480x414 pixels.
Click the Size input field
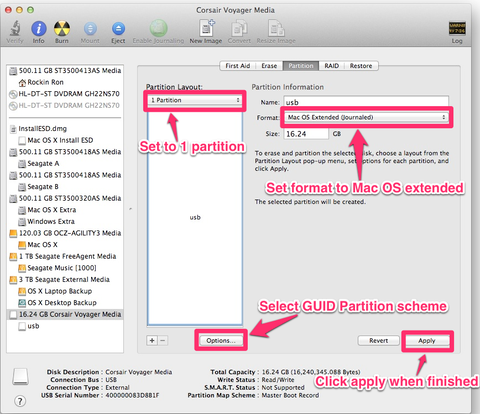pyautogui.click(x=306, y=134)
